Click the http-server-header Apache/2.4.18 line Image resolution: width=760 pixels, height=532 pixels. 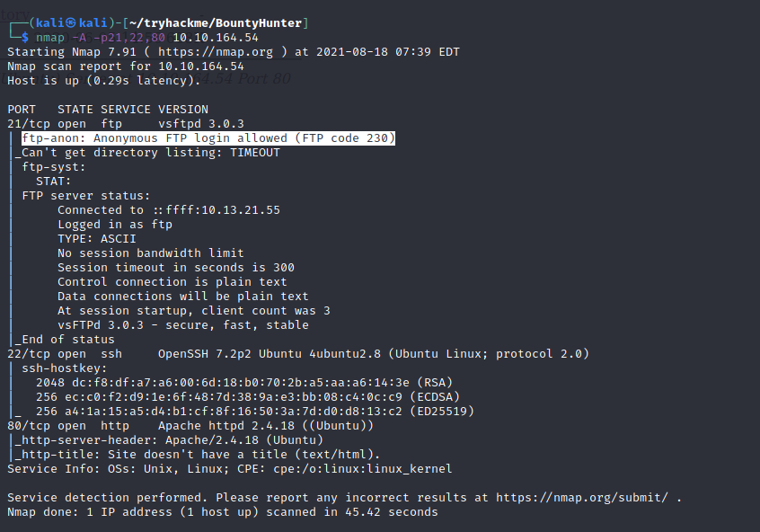169,440
